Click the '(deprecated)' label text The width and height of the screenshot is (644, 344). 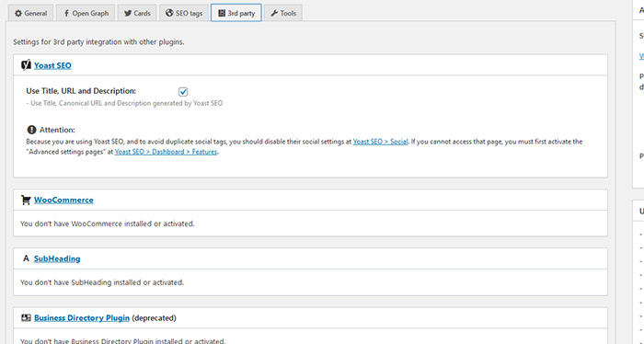[x=154, y=317]
